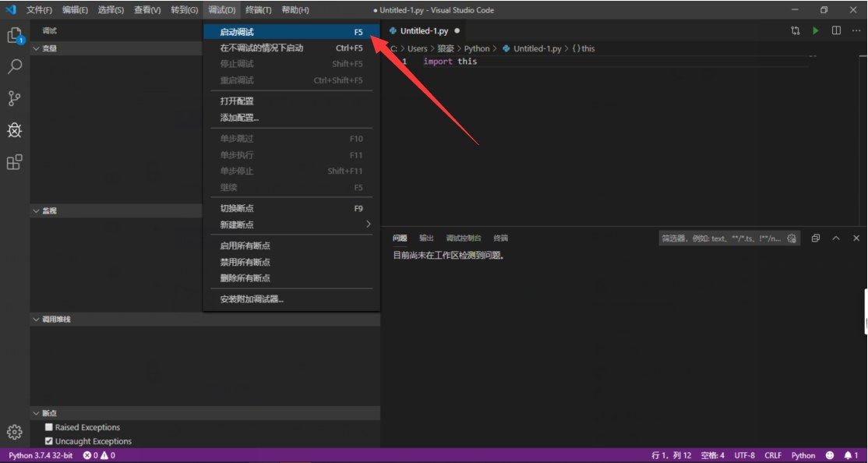Change CRLF line ending in status bar
The width and height of the screenshot is (868, 463).
click(773, 455)
